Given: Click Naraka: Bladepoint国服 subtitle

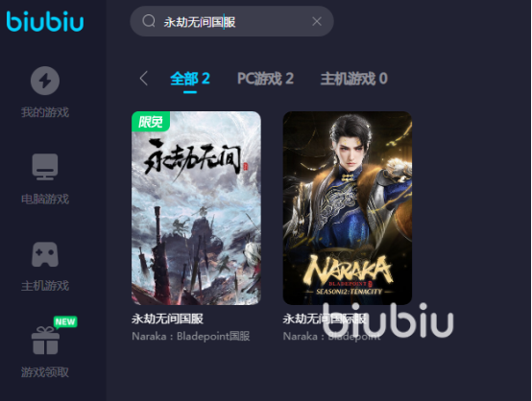Looking at the screenshot, I should click(x=191, y=337).
